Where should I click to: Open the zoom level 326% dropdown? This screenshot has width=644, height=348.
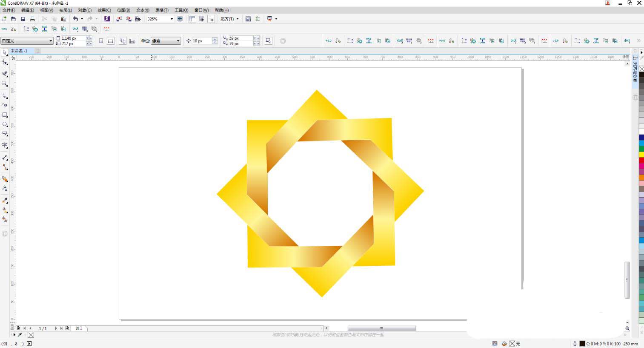tap(172, 19)
